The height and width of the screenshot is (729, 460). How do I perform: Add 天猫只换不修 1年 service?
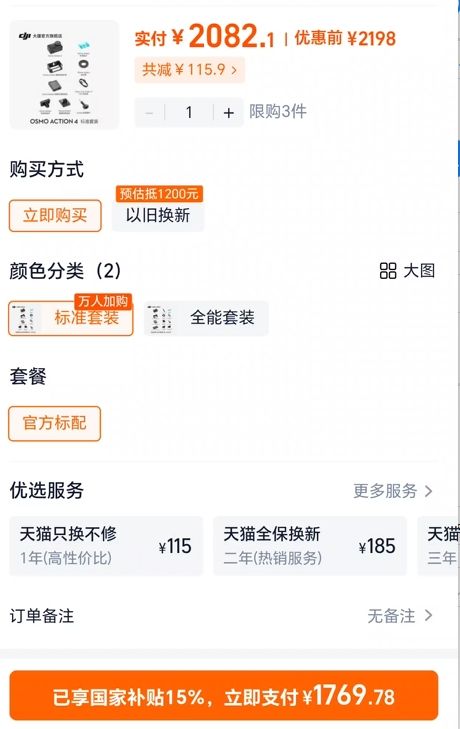click(106, 546)
